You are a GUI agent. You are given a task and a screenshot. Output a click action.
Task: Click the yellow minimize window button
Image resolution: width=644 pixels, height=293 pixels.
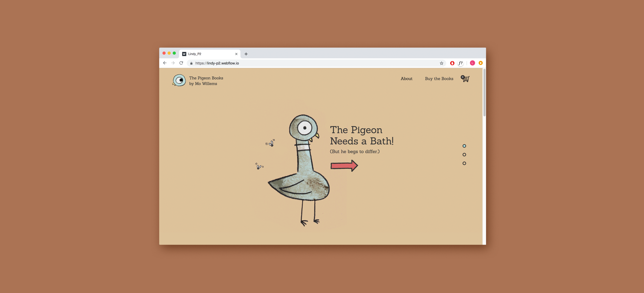pyautogui.click(x=169, y=53)
